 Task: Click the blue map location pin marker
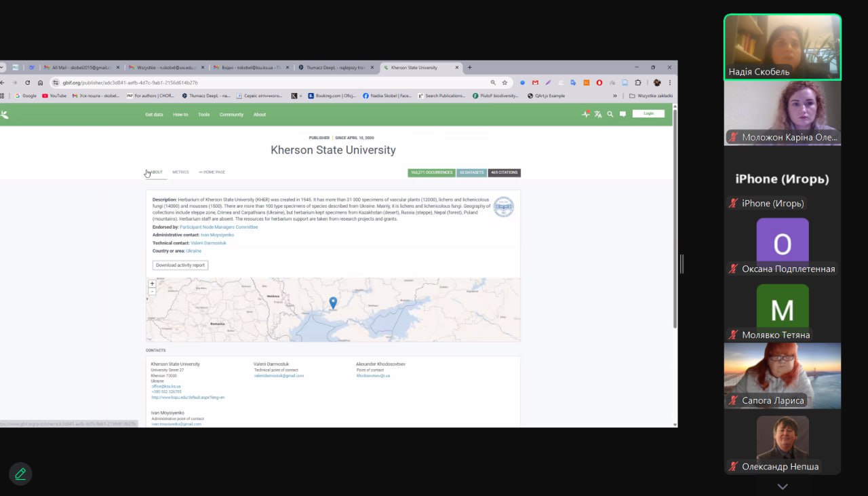pyautogui.click(x=333, y=303)
